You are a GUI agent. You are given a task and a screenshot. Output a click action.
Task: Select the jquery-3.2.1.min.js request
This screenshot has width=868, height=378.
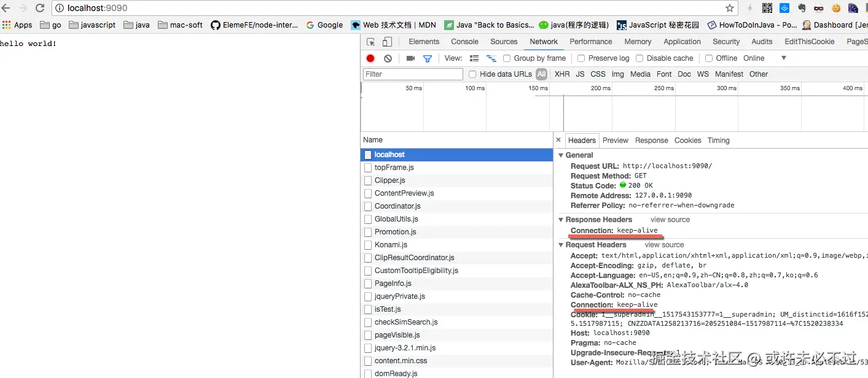(x=456, y=348)
